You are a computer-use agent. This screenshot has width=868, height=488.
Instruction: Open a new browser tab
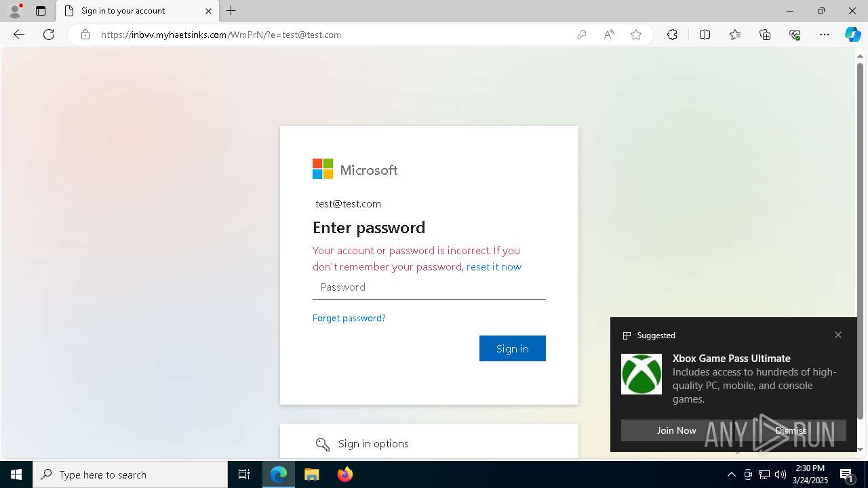231,11
